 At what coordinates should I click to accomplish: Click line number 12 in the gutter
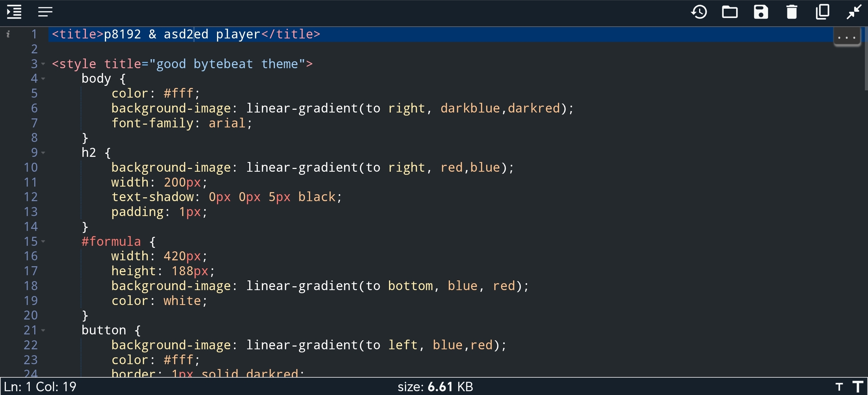point(30,197)
